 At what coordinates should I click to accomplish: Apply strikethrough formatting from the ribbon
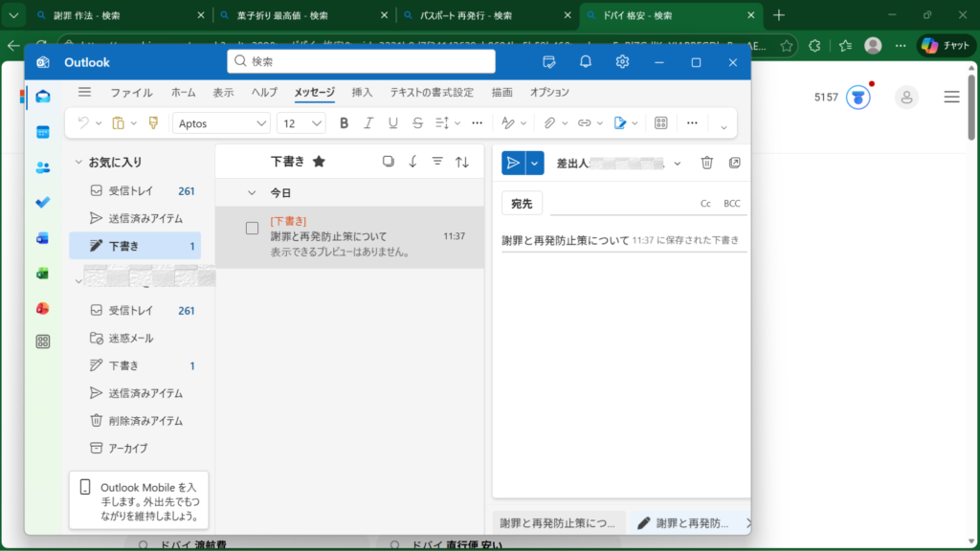(x=417, y=123)
